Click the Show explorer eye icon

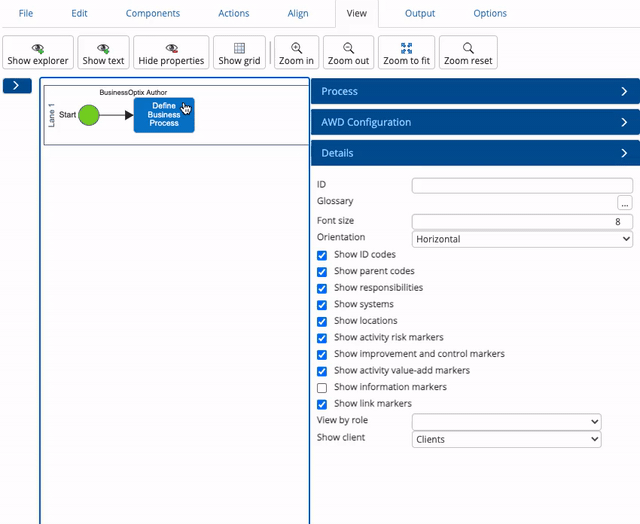[38, 47]
